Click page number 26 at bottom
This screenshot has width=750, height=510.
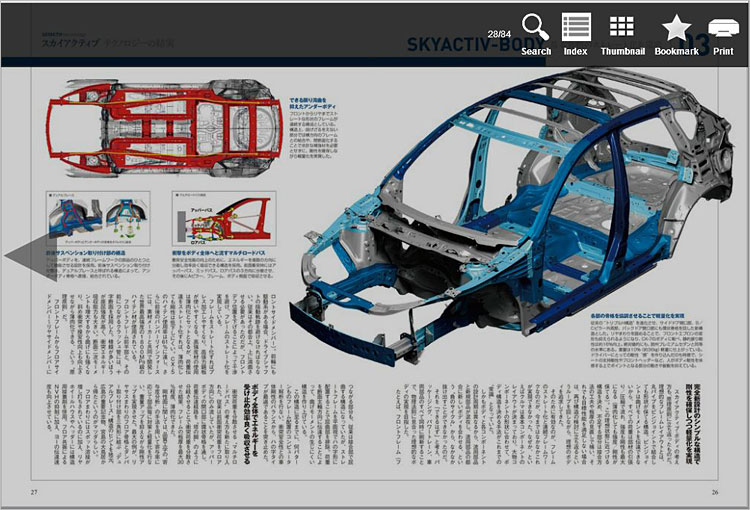(x=715, y=492)
